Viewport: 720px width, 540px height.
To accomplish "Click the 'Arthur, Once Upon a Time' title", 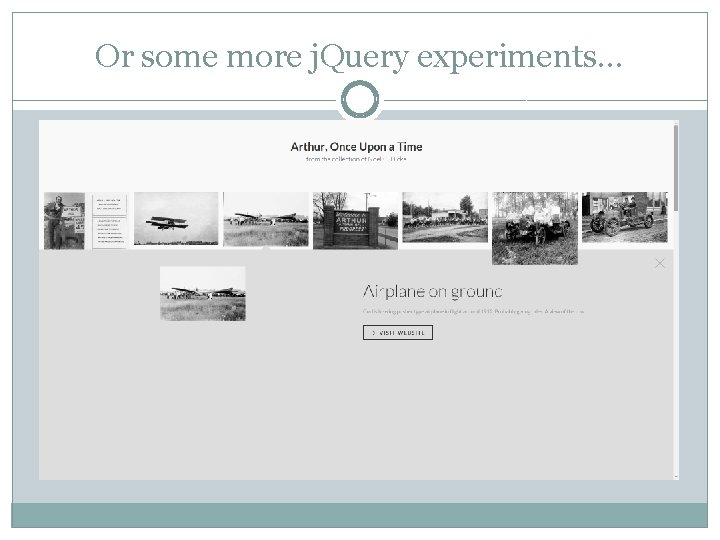I will pos(356,147).
